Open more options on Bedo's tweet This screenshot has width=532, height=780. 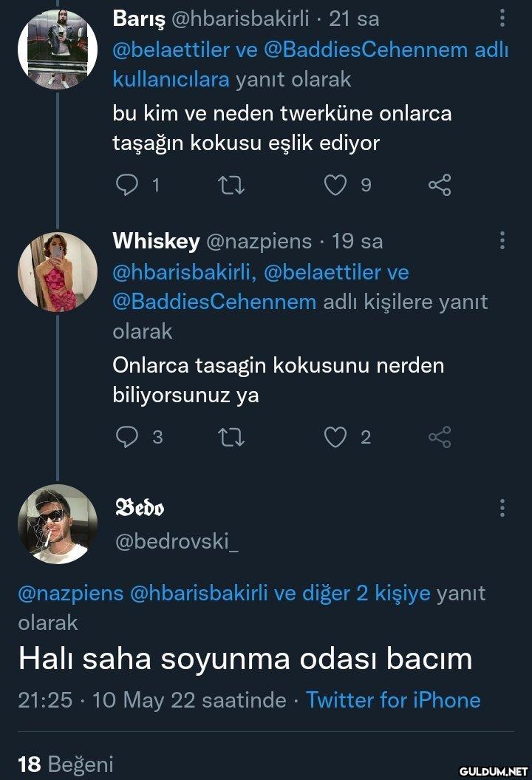tap(502, 507)
